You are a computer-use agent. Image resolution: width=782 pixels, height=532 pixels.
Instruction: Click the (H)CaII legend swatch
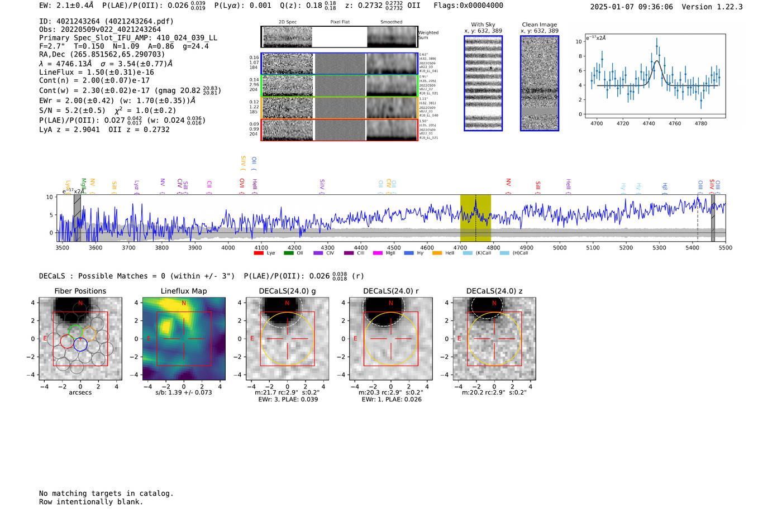click(x=504, y=253)
